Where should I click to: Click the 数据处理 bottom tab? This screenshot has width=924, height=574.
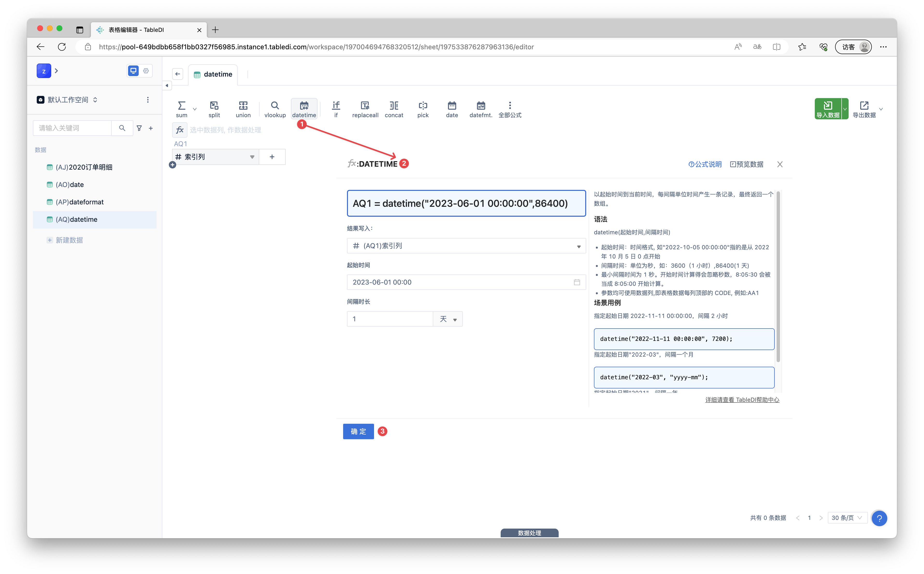529,533
